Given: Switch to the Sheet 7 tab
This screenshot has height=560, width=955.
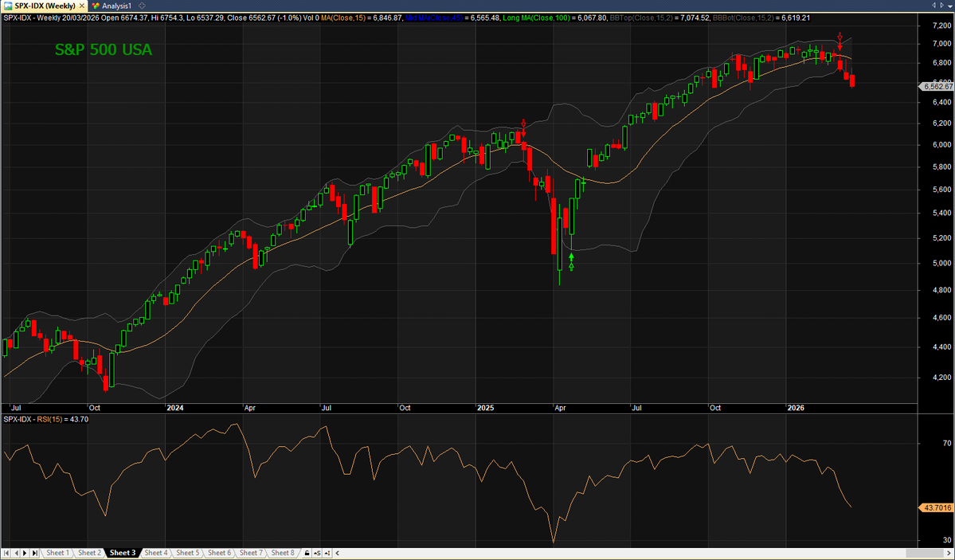Looking at the screenshot, I should click(x=251, y=553).
